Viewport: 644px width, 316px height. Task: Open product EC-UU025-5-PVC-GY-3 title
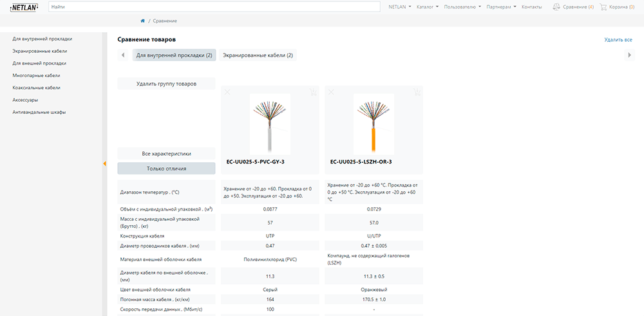(256, 162)
